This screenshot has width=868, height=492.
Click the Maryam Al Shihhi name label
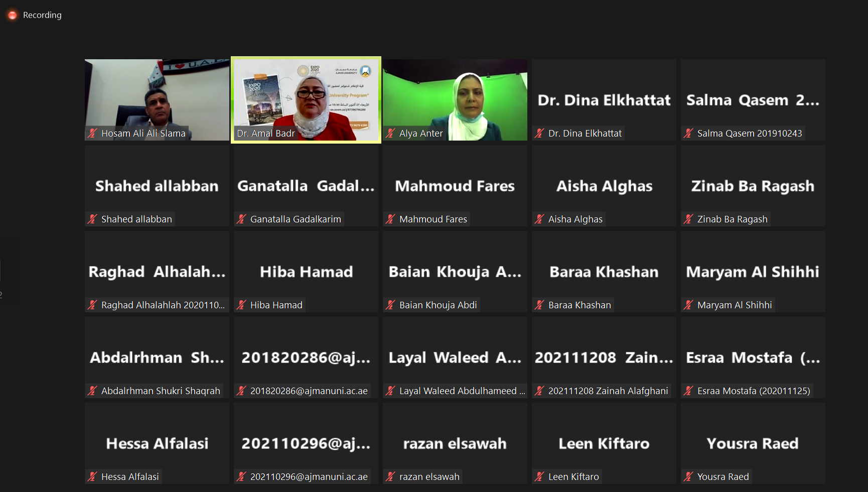point(734,305)
